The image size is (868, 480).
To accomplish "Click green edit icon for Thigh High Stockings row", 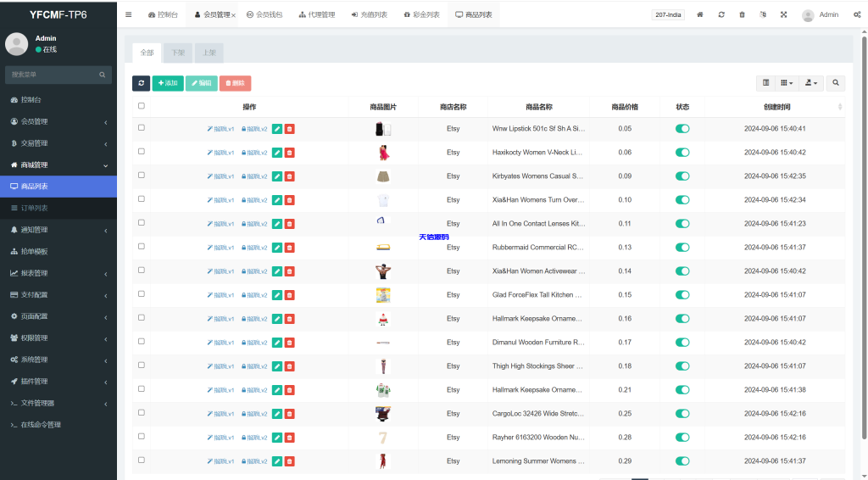I will 277,366.
